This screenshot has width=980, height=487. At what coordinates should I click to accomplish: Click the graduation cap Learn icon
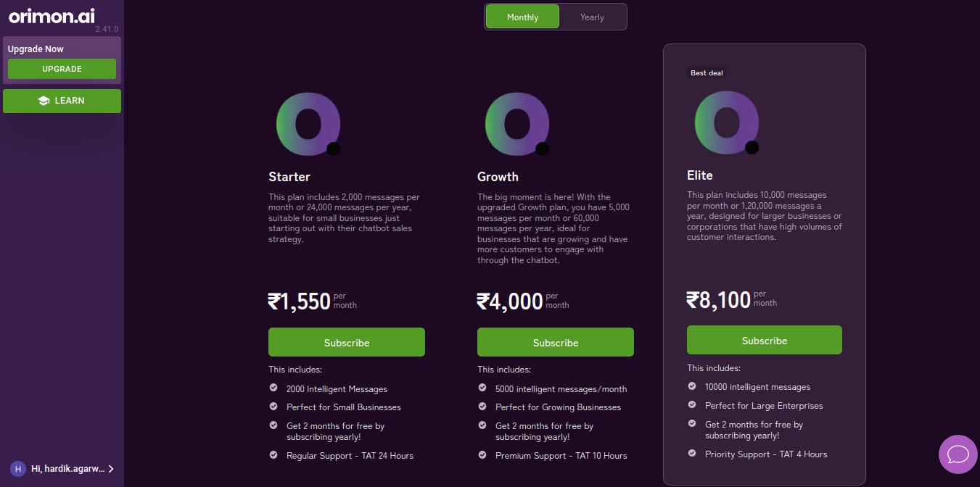click(x=44, y=101)
